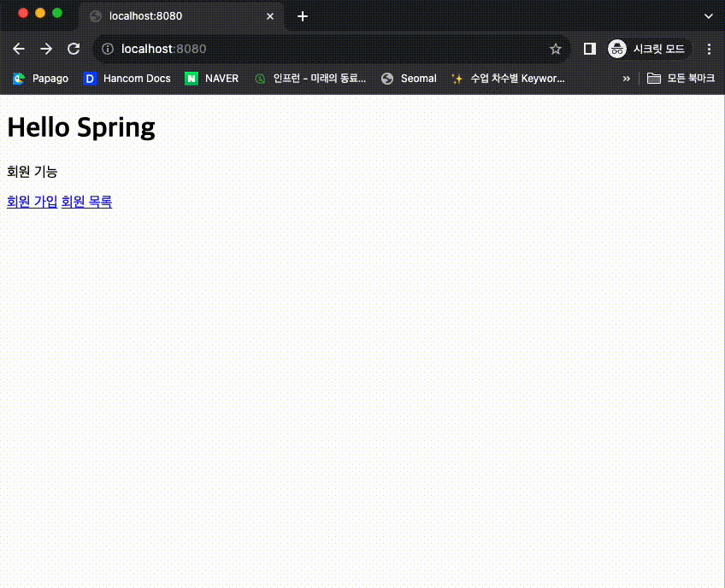
Task: Open the 인프런 bookmark
Action: [x=310, y=79]
